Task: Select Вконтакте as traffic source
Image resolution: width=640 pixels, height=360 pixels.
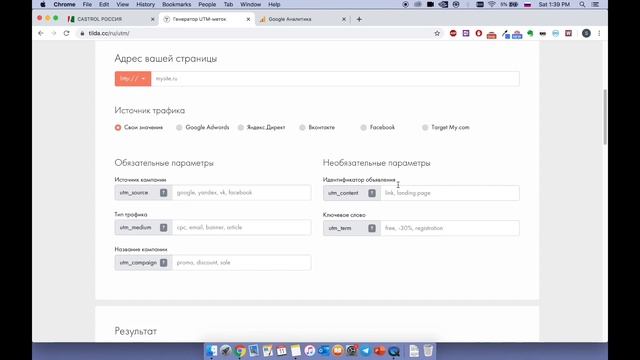Action: (302, 128)
